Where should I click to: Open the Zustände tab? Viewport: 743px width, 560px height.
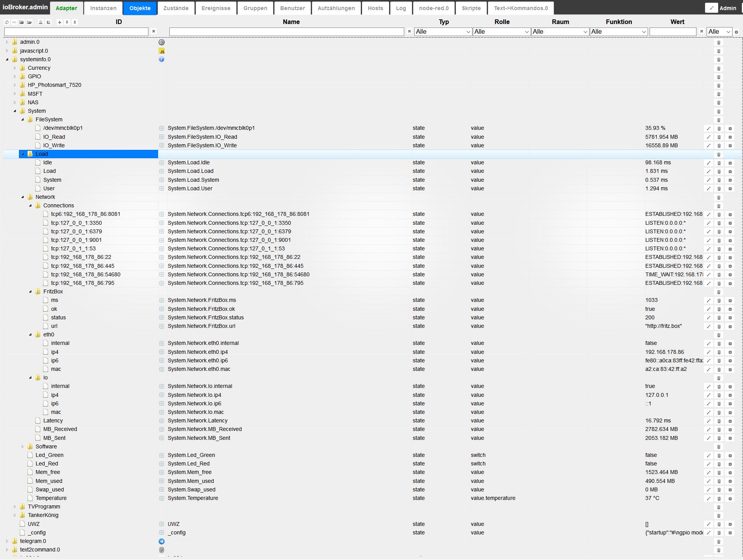coord(176,8)
